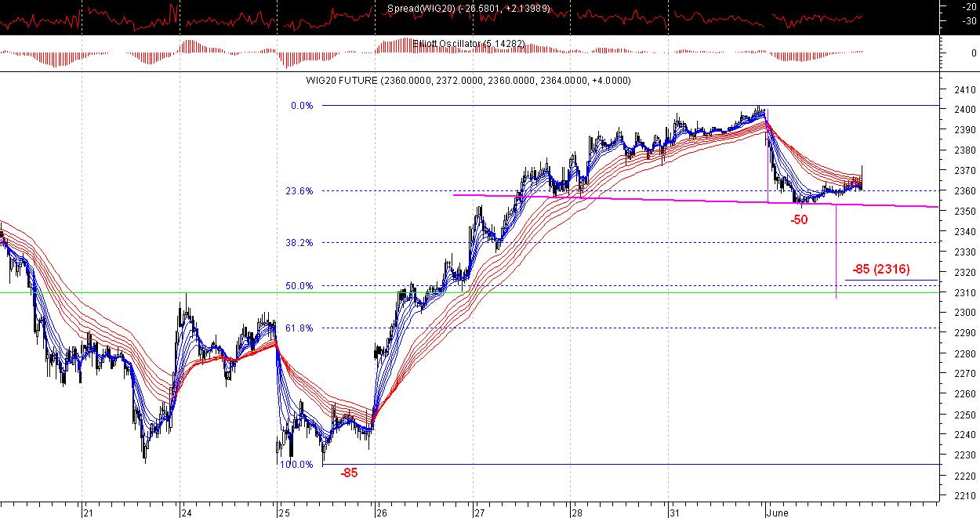Click the 2310 price axis label
This screenshot has width=980, height=518.
coord(964,293)
